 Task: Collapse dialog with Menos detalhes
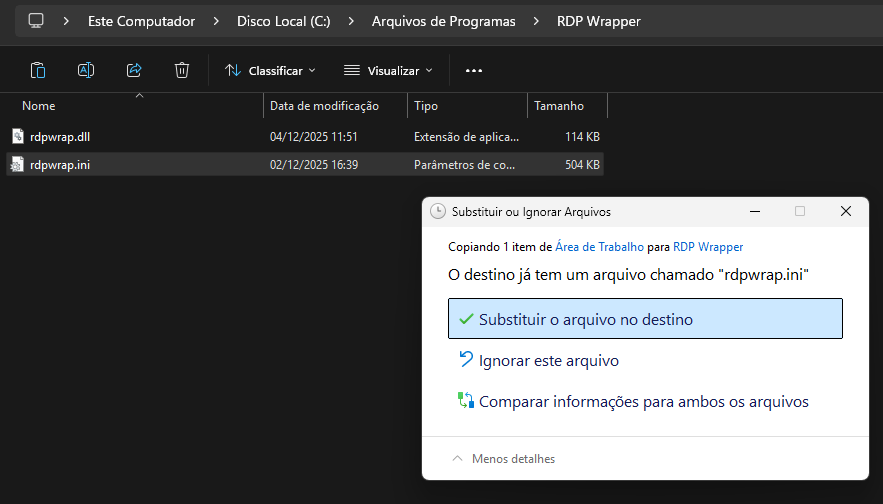tap(503, 459)
